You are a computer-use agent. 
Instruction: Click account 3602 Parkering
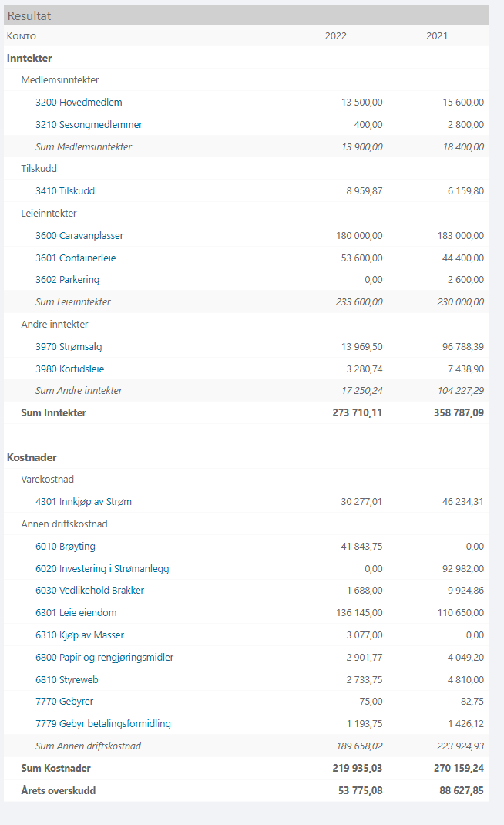tap(67, 279)
